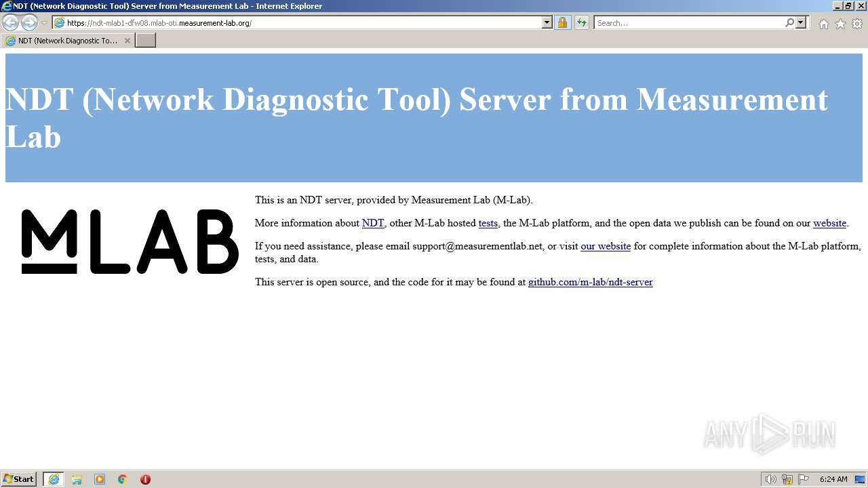
Task: Click the Search box
Action: (688, 23)
